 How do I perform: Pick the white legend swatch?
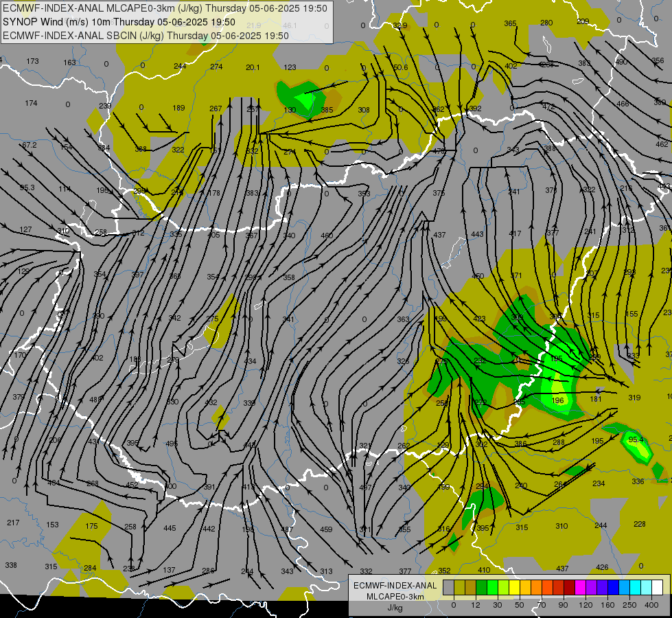658,588
